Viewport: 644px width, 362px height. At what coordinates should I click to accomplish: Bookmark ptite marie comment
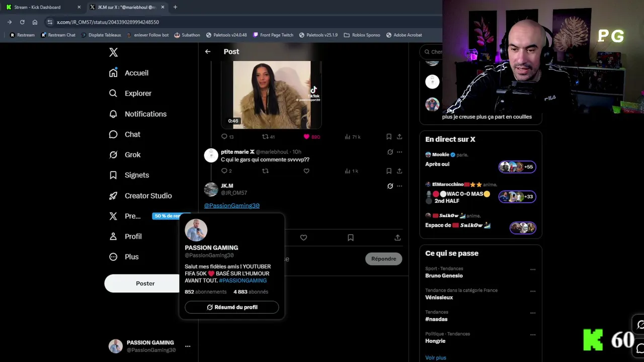point(389,171)
